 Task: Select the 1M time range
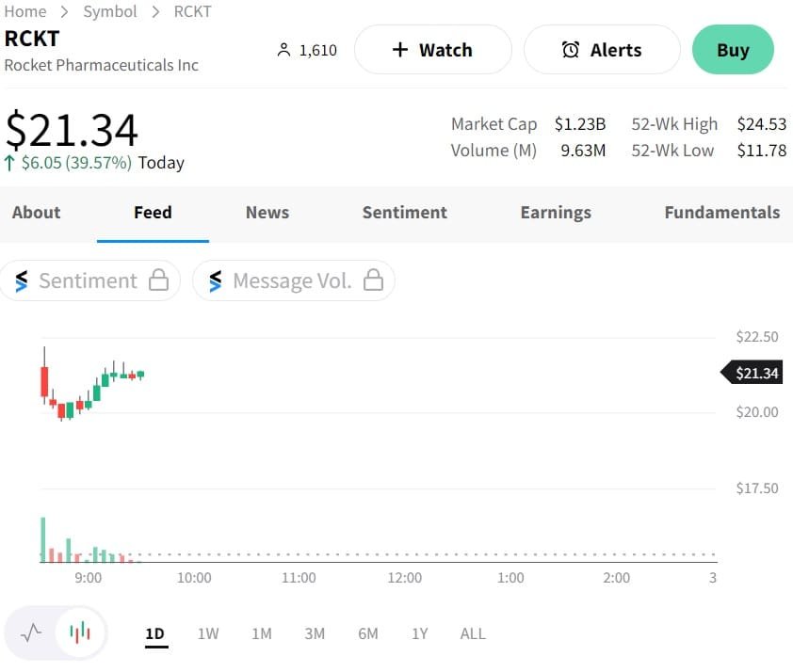pyautogui.click(x=262, y=633)
